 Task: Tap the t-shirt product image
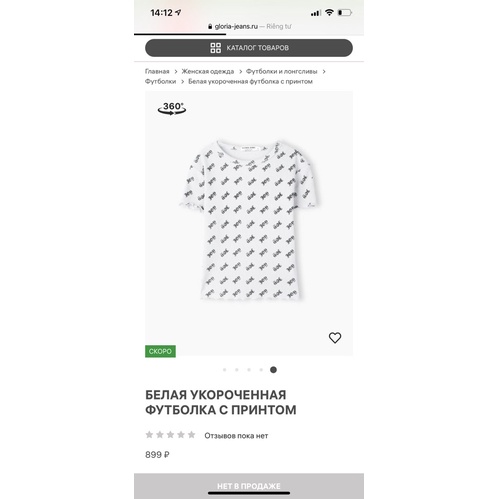250,220
